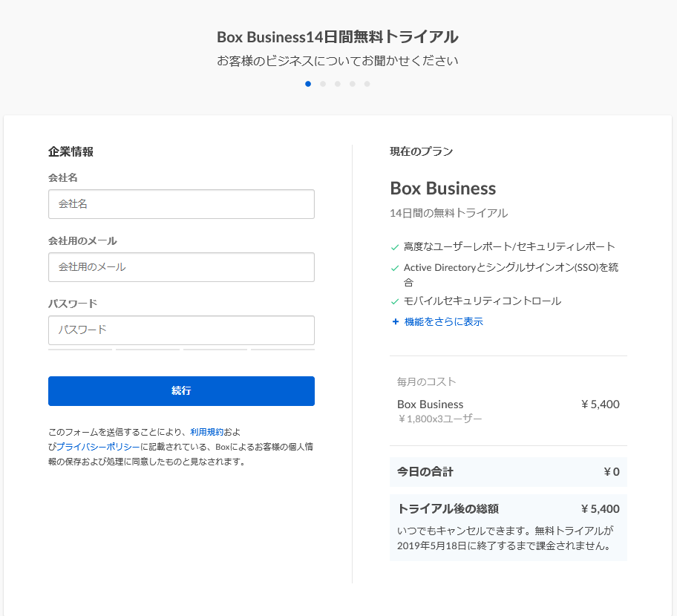
Task: Click the 今日の合計 row
Action: tap(508, 472)
